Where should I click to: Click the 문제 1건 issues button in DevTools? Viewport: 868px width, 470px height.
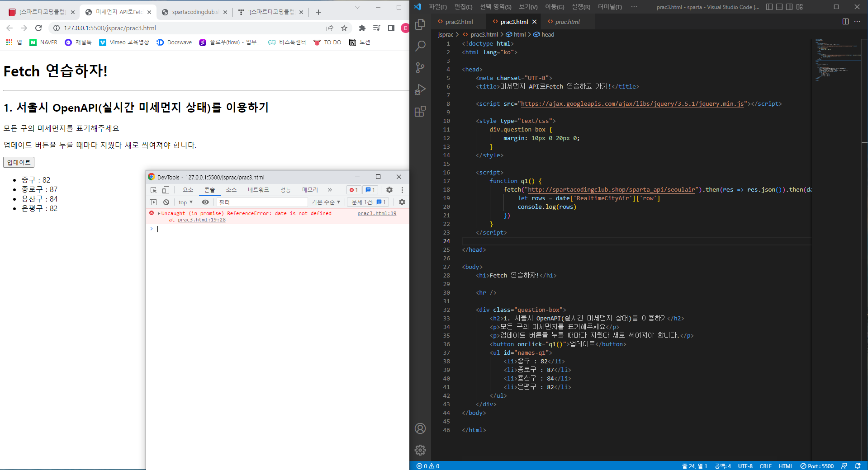[x=369, y=202]
